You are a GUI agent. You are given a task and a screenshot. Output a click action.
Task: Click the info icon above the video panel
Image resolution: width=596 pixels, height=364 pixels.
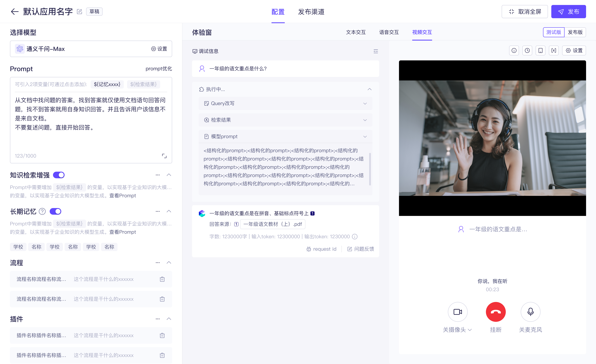coord(514,50)
